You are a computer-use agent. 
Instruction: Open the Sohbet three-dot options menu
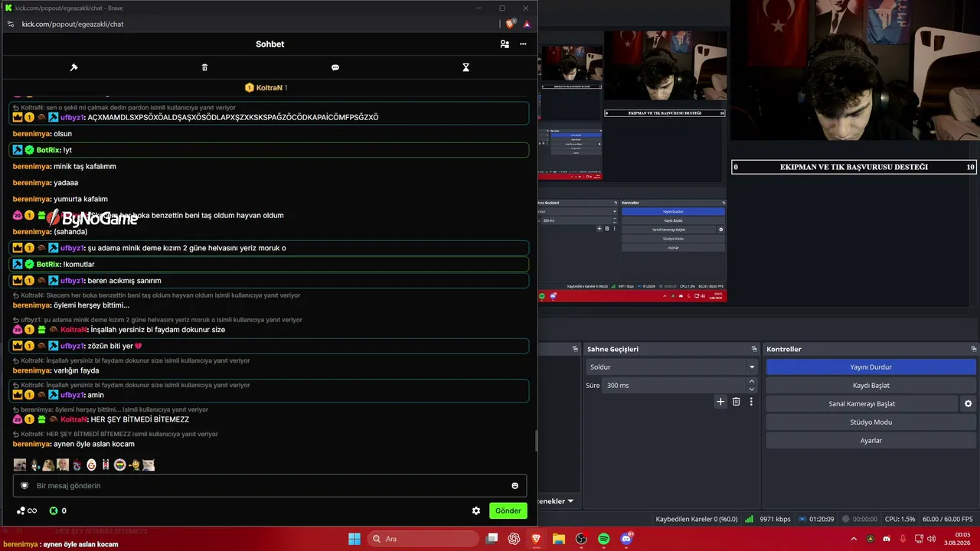(523, 44)
